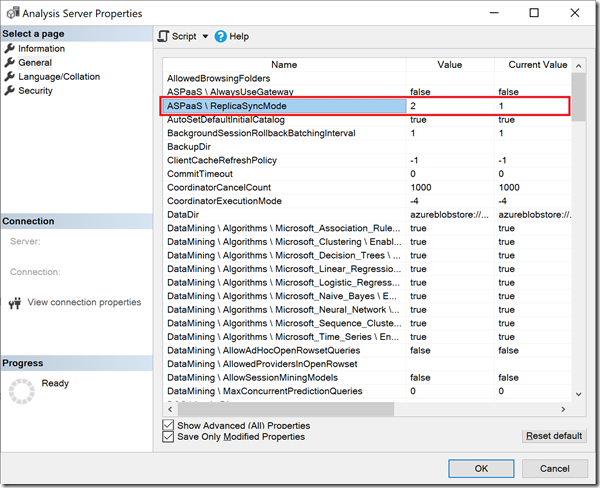
Task: Select the Microsoft_Naive_Bayes algorithm row
Action: click(367, 296)
